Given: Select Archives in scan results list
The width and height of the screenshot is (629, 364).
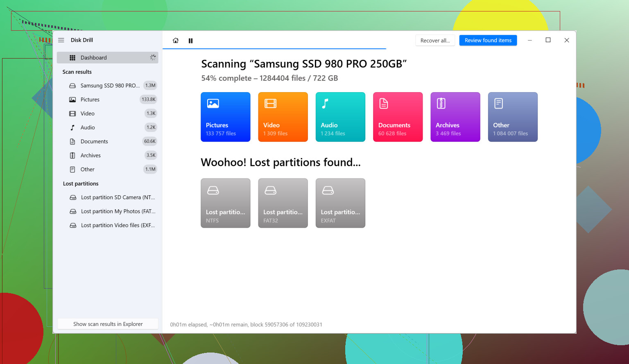Looking at the screenshot, I should pos(108,155).
